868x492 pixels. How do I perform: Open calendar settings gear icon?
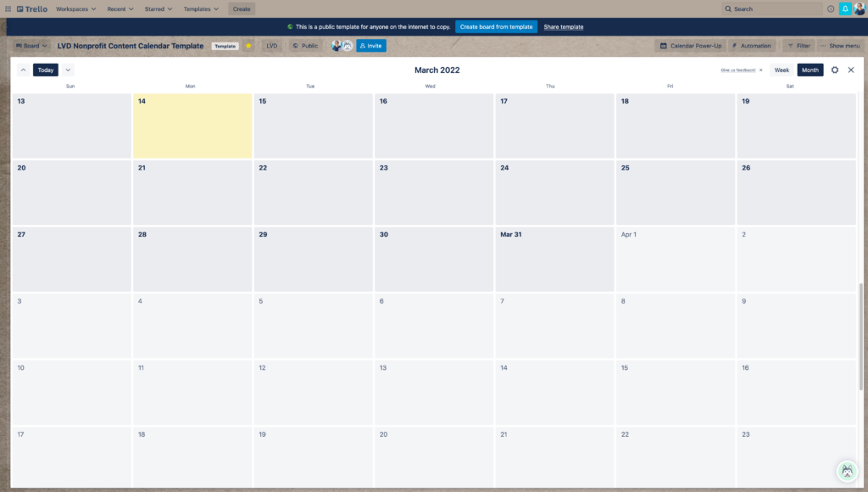(x=835, y=70)
